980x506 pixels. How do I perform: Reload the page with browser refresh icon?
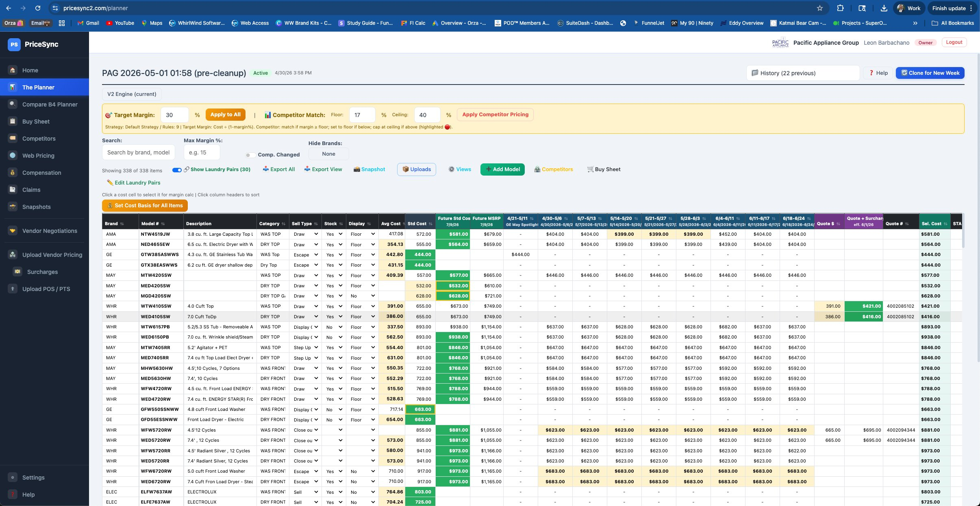38,8
